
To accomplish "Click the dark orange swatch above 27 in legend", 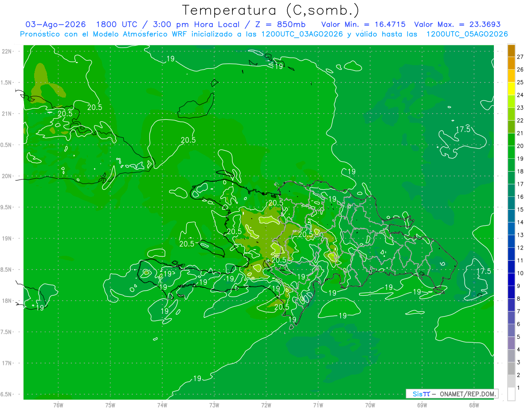I will coord(511,51).
